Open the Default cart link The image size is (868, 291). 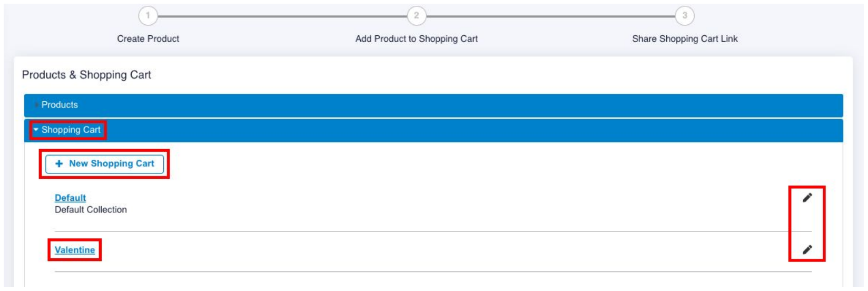(70, 198)
